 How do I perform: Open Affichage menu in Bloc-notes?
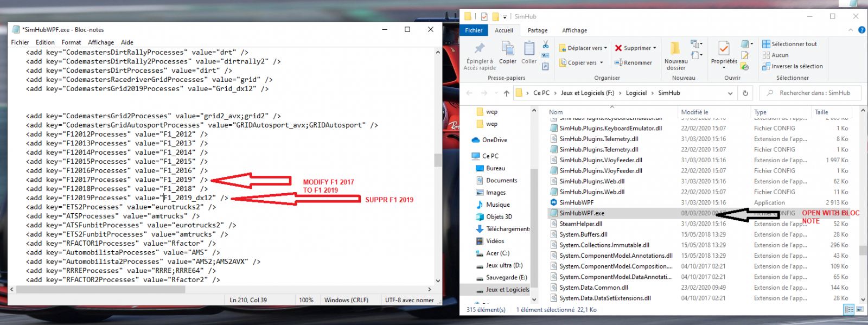(101, 42)
